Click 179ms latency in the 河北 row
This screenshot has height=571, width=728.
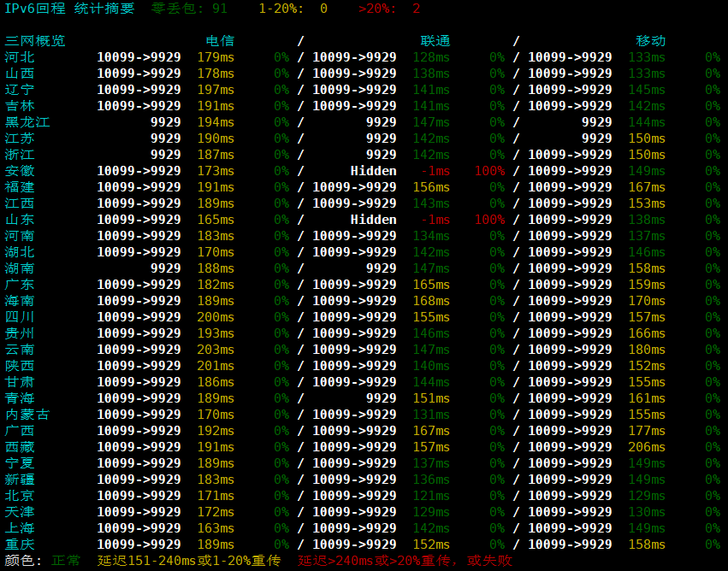[x=216, y=57]
